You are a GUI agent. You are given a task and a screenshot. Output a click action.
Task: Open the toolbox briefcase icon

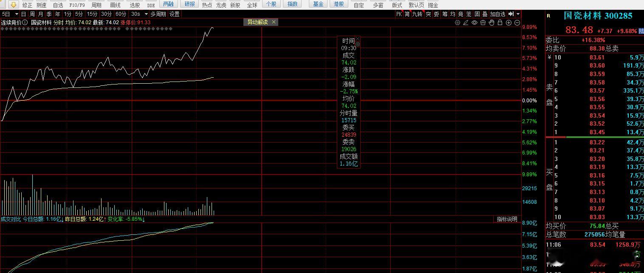click(x=483, y=23)
